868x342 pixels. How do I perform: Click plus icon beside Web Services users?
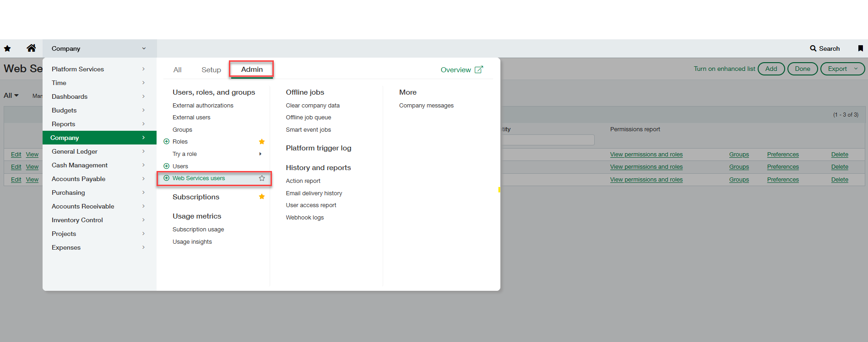coord(167,178)
